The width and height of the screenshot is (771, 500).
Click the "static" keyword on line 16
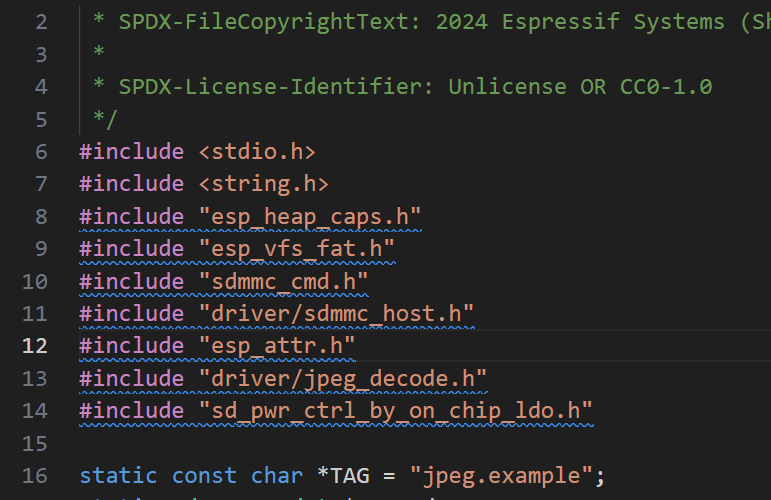pyautogui.click(x=118, y=476)
